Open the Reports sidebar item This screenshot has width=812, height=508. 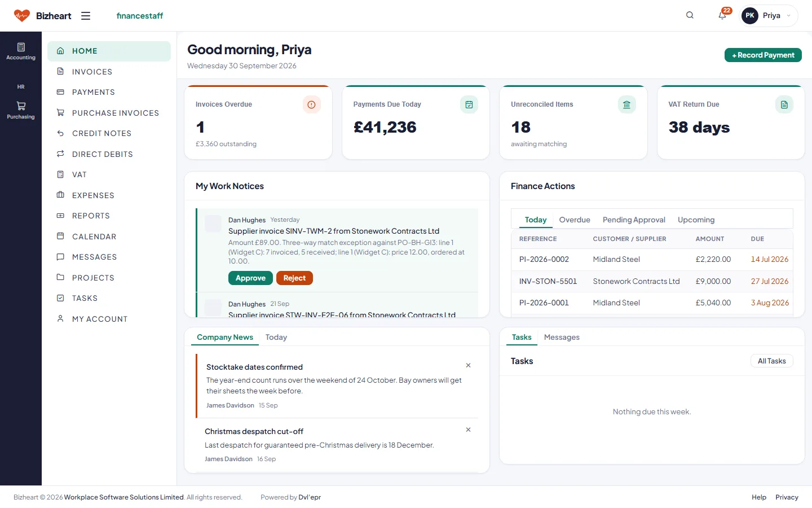(109, 216)
